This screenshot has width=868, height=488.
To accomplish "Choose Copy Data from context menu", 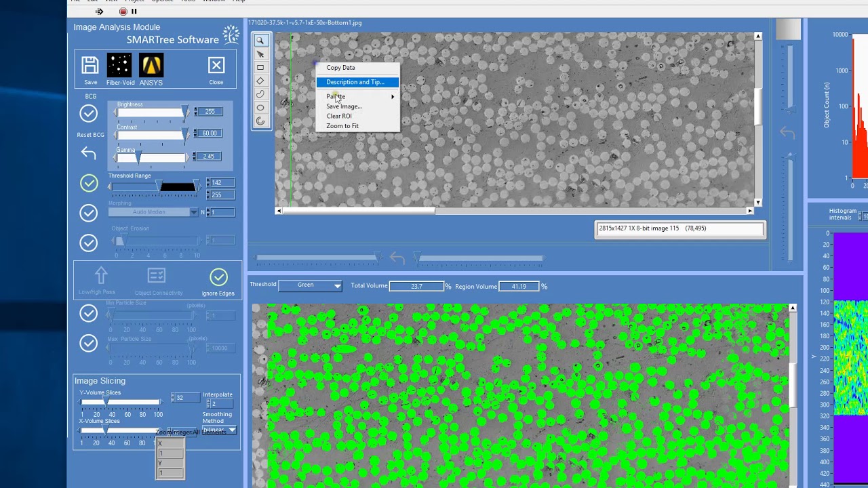I will tap(340, 68).
